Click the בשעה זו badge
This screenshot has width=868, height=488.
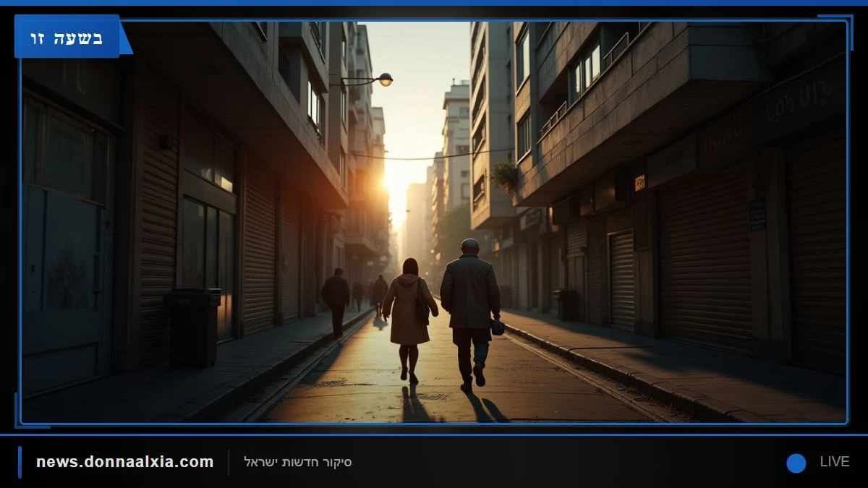tap(67, 36)
